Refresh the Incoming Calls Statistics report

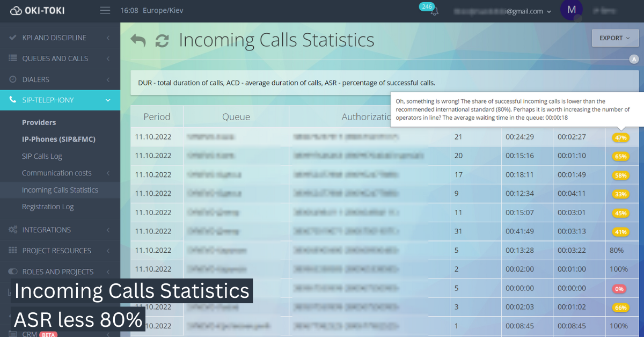(x=162, y=41)
